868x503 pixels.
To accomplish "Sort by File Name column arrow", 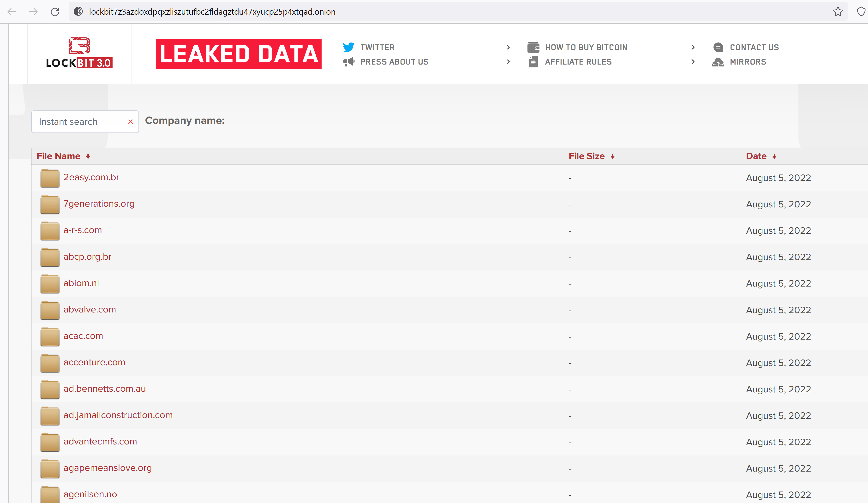I will [x=88, y=156].
